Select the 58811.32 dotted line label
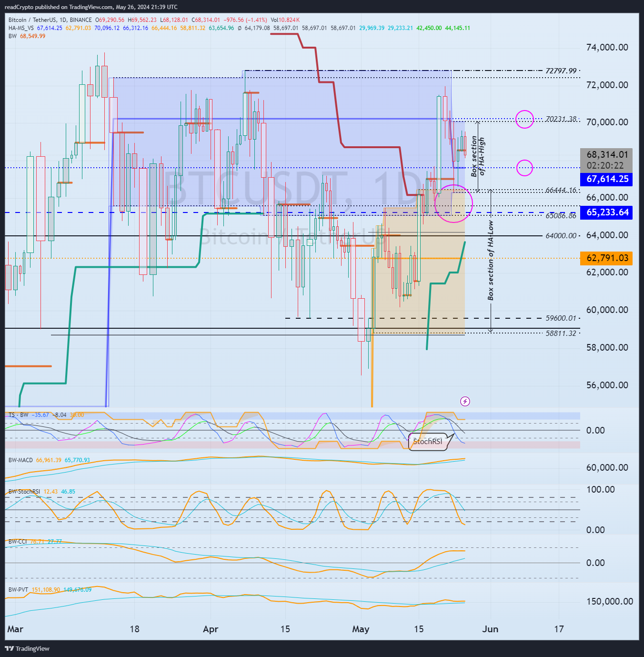The width and height of the screenshot is (644, 657). (x=561, y=333)
